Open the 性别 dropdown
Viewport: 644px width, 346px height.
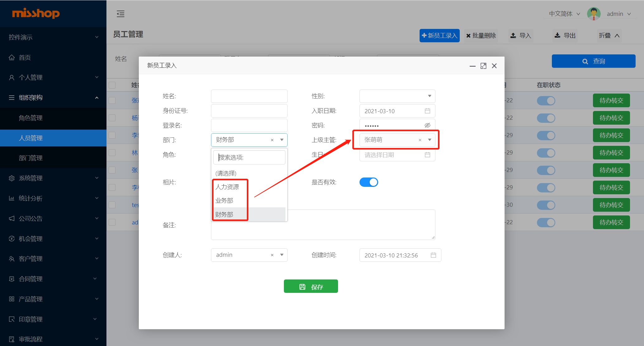click(397, 96)
